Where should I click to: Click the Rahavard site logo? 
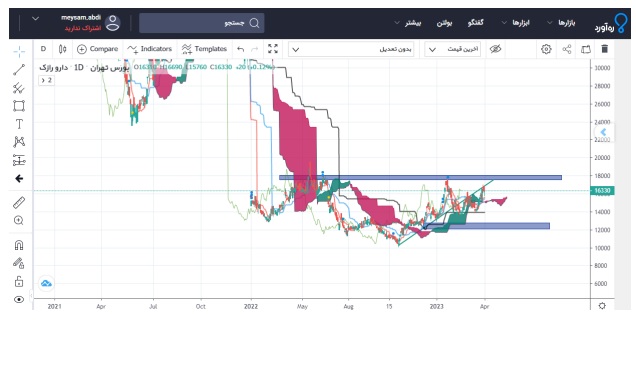[x=610, y=24]
